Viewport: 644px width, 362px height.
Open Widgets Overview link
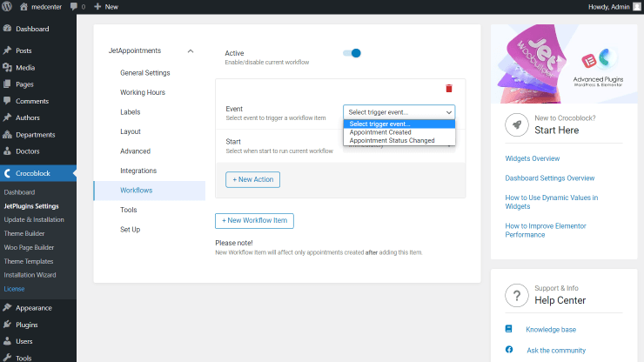533,158
